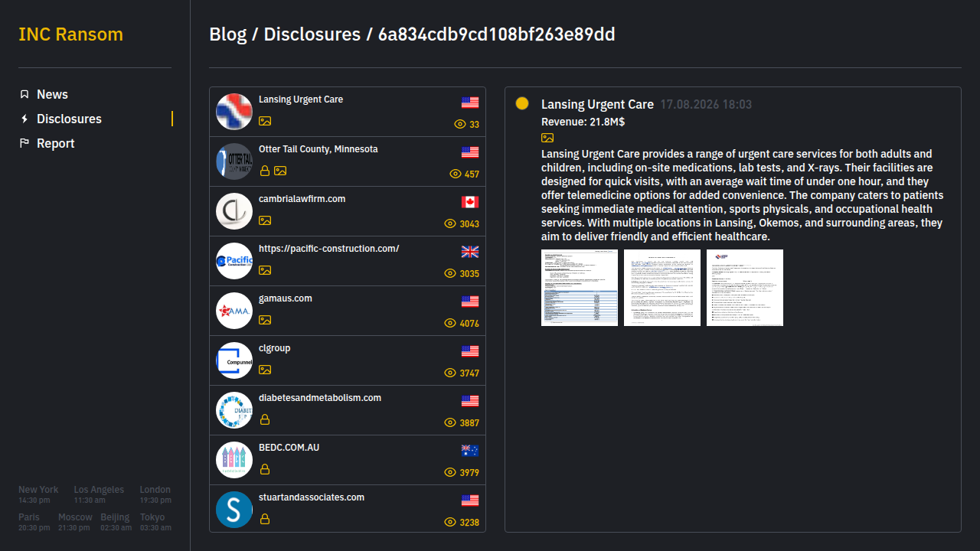Screen dimensions: 980x551
Task: Open the middle document thumbnail
Action: point(662,288)
